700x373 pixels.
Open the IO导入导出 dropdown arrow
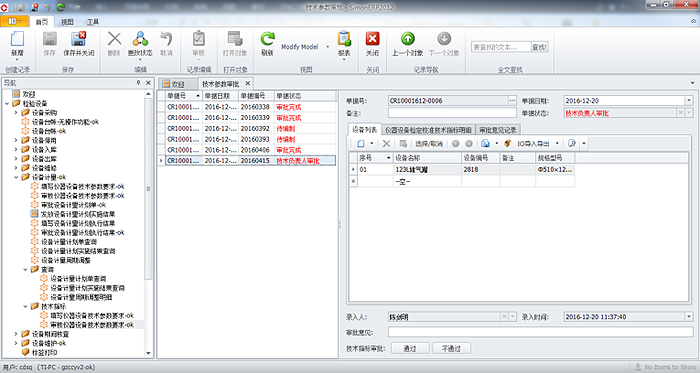pyautogui.click(x=557, y=144)
